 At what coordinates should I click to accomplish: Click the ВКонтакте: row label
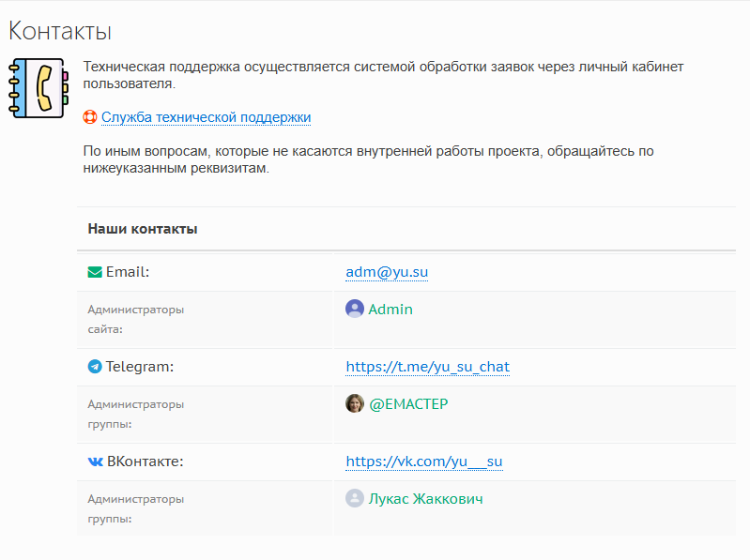pos(145,462)
